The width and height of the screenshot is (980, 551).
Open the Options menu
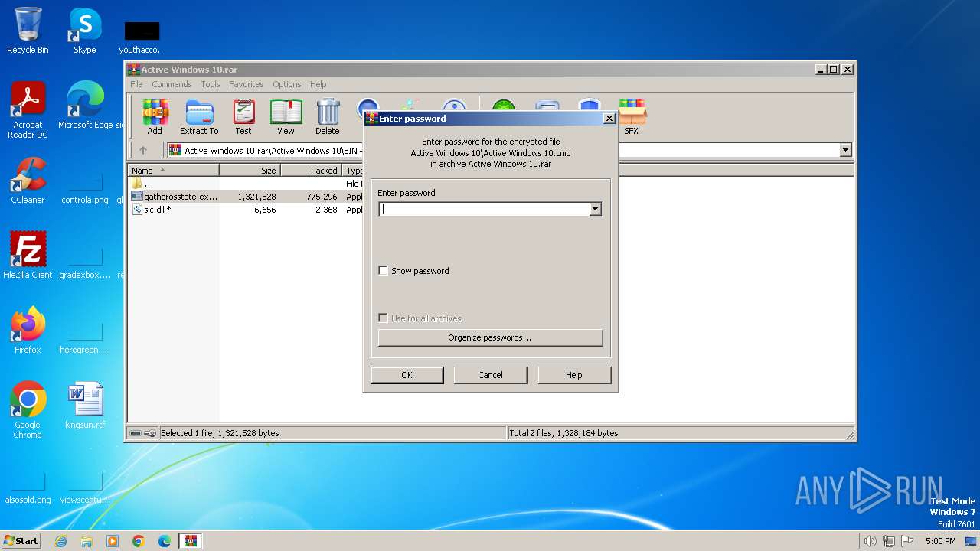click(287, 84)
